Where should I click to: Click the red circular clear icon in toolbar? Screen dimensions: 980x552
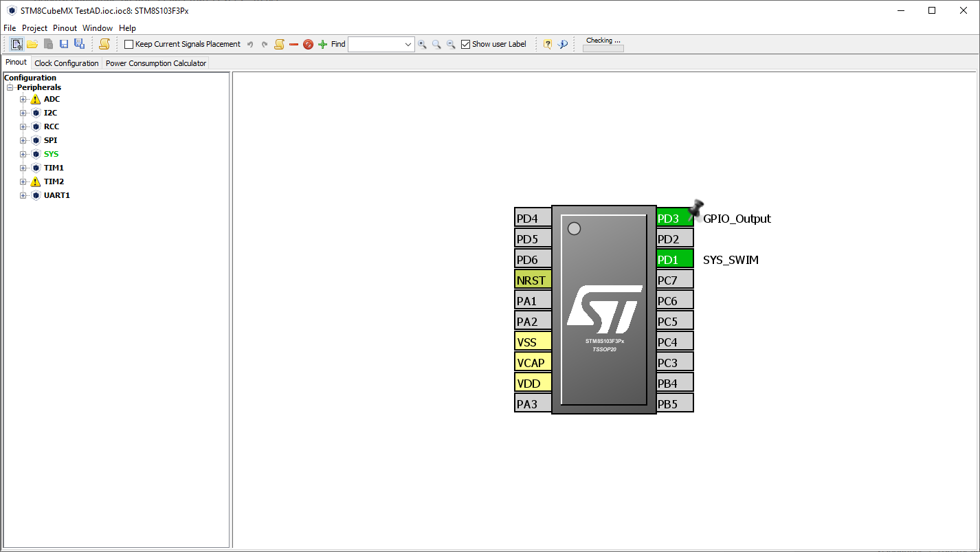(308, 44)
